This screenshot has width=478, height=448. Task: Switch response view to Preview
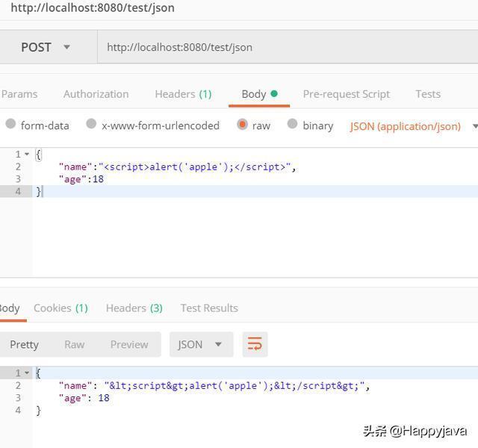point(129,345)
